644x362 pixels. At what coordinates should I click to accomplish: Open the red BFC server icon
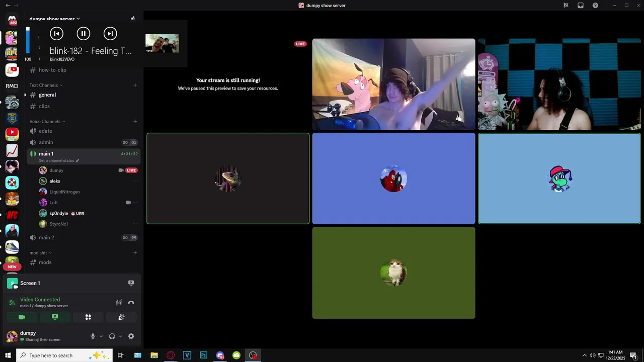click(x=12, y=215)
